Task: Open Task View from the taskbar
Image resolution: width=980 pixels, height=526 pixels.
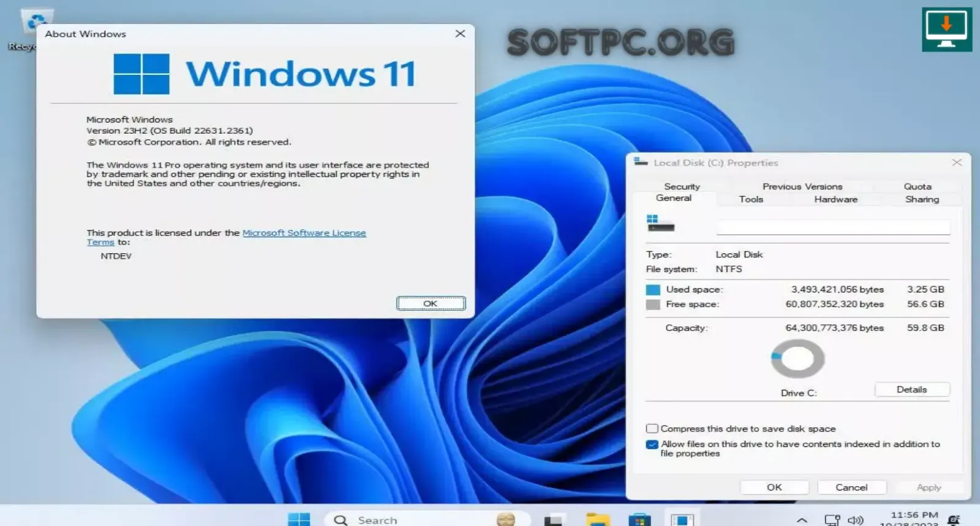Action: pyautogui.click(x=553, y=520)
